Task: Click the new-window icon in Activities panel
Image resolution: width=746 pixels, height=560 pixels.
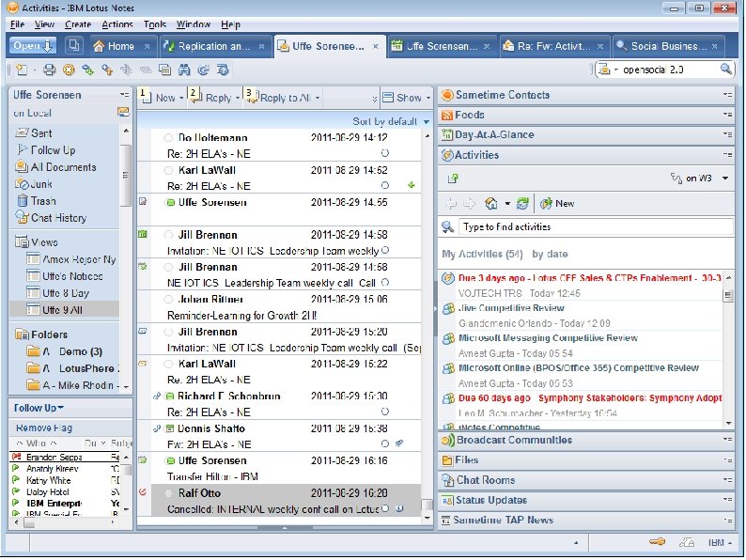Action: point(453,179)
